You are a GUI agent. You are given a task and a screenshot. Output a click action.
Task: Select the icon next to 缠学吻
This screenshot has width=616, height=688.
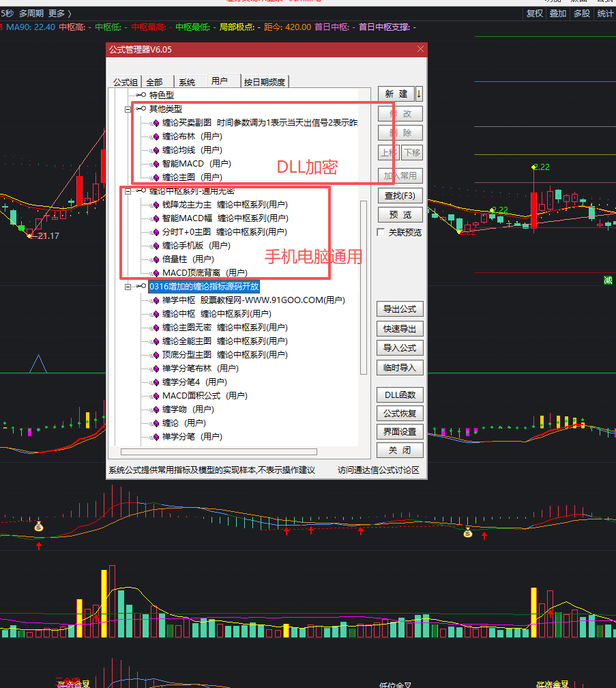click(156, 410)
